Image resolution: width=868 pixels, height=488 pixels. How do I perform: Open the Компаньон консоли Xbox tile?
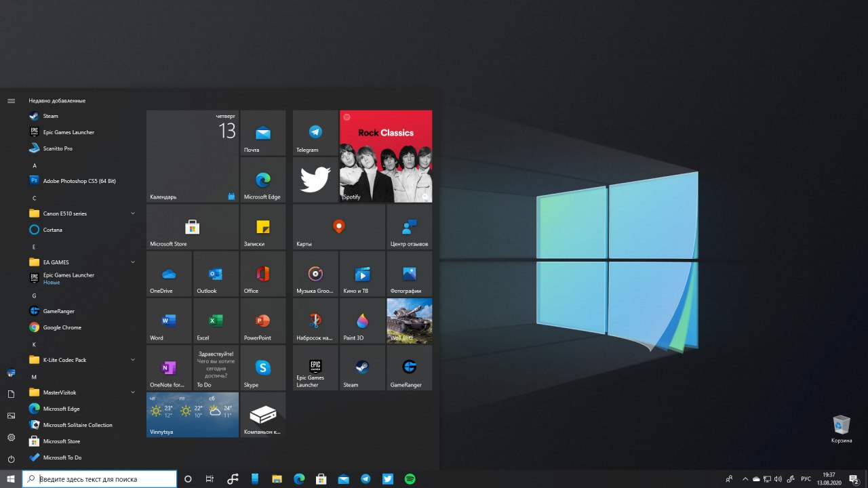point(262,414)
